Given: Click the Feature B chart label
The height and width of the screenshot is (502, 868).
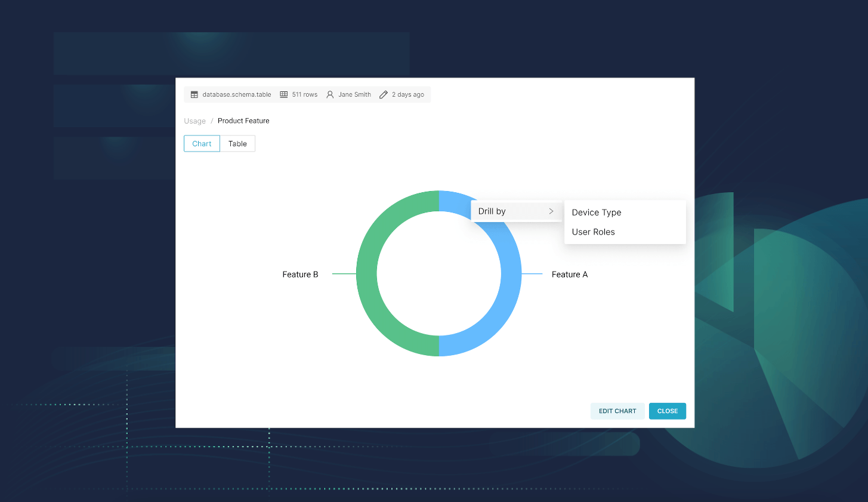Looking at the screenshot, I should pos(300,275).
